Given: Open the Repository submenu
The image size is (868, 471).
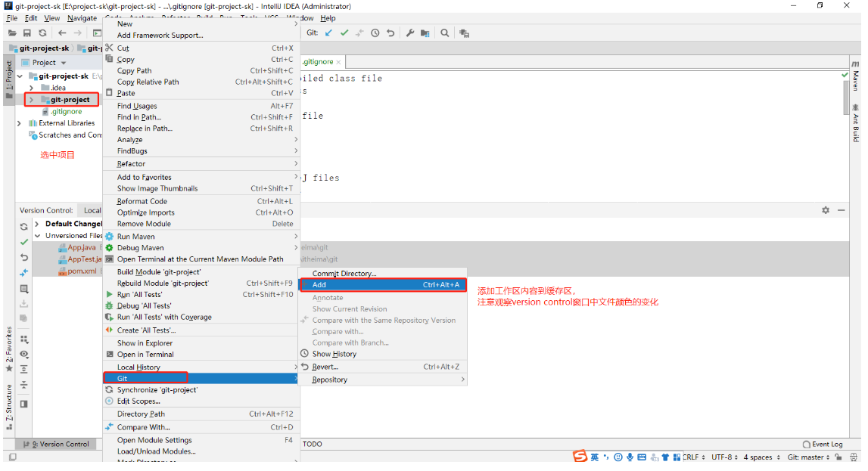Looking at the screenshot, I should click(x=383, y=380).
